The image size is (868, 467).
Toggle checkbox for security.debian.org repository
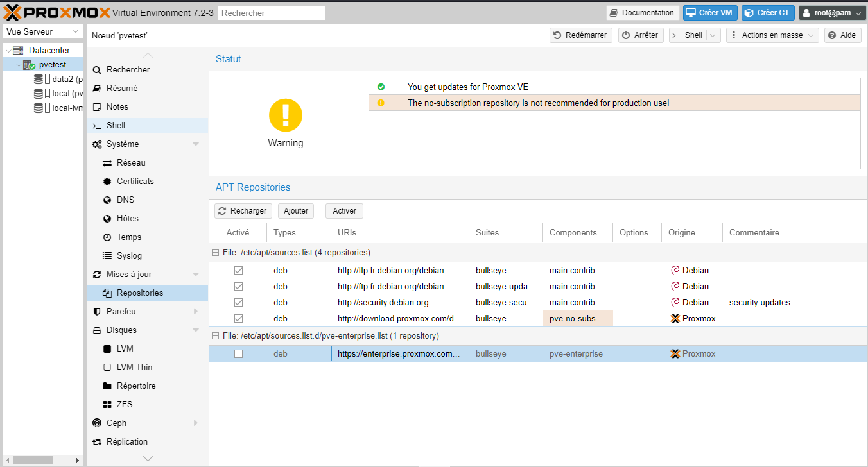click(x=238, y=302)
